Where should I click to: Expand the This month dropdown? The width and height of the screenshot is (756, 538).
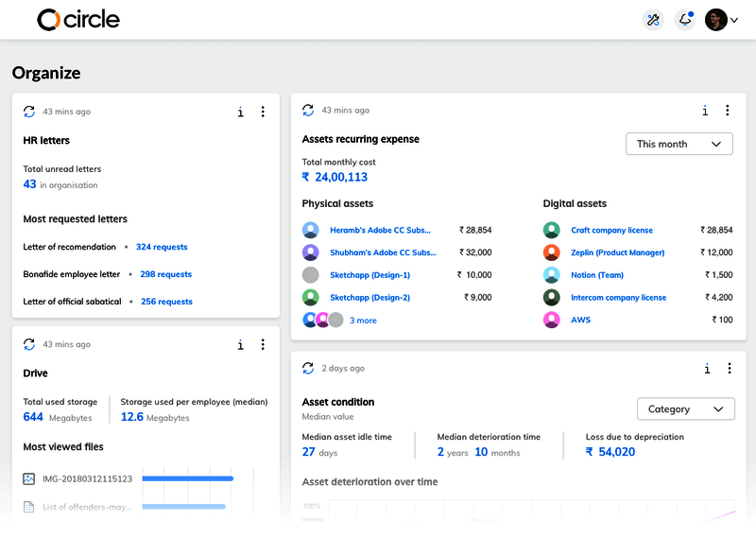point(679,144)
